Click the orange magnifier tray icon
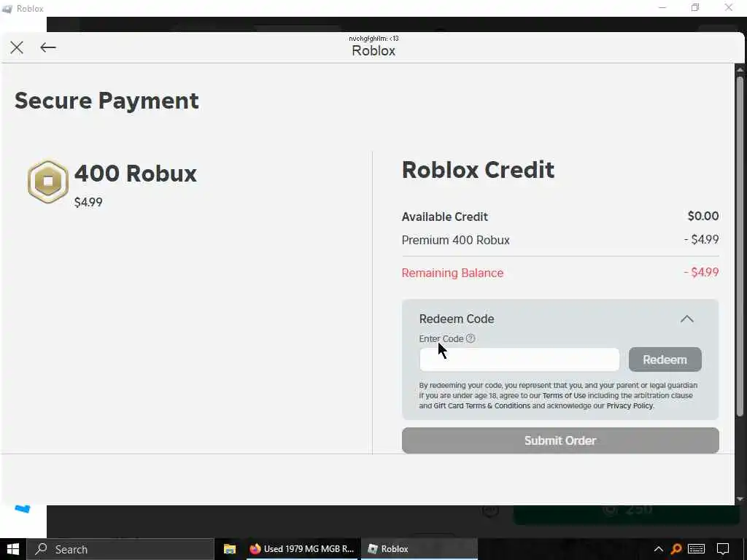Image resolution: width=747 pixels, height=560 pixels. (676, 549)
